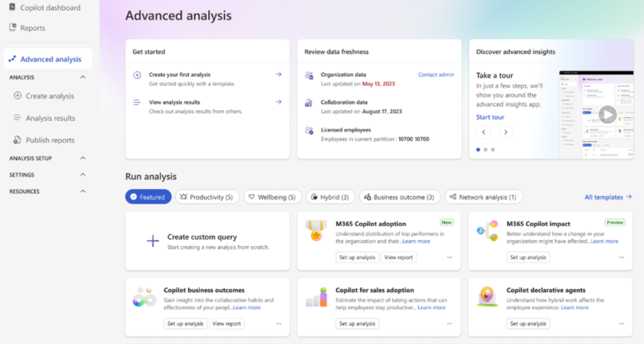The image size is (644, 344).
Task: Set up analysis for Copilot declarative agents
Action: 528,323
